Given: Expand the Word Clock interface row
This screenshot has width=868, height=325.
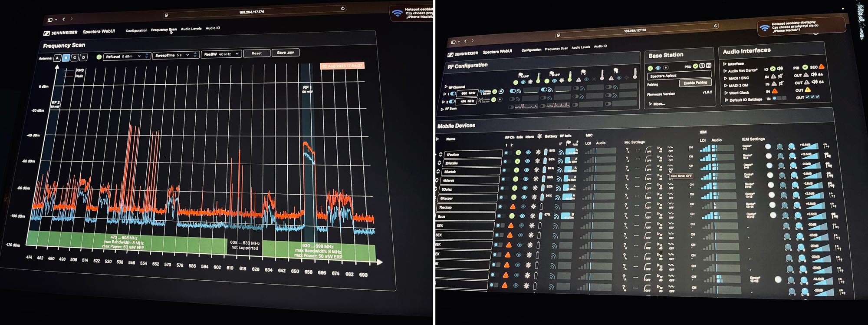Looking at the screenshot, I should [x=739, y=93].
